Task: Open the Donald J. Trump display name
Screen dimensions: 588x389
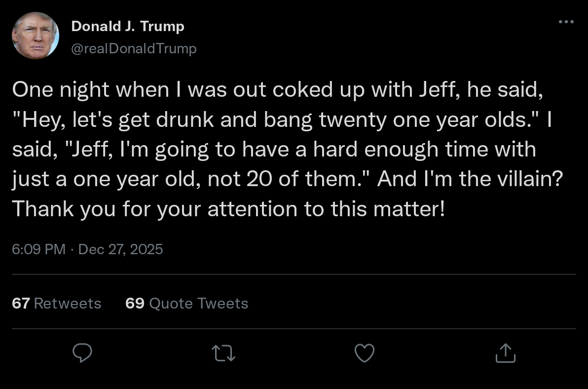Action: click(x=128, y=26)
